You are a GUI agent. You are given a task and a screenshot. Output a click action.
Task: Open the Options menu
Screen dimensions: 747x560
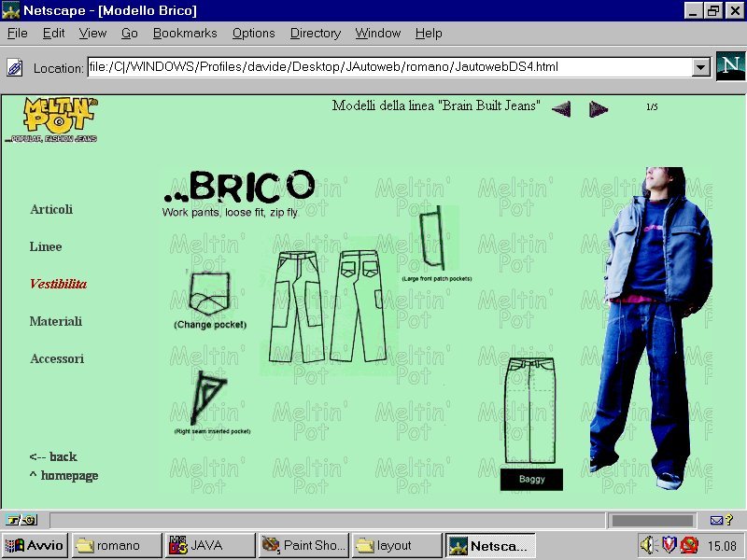[253, 33]
